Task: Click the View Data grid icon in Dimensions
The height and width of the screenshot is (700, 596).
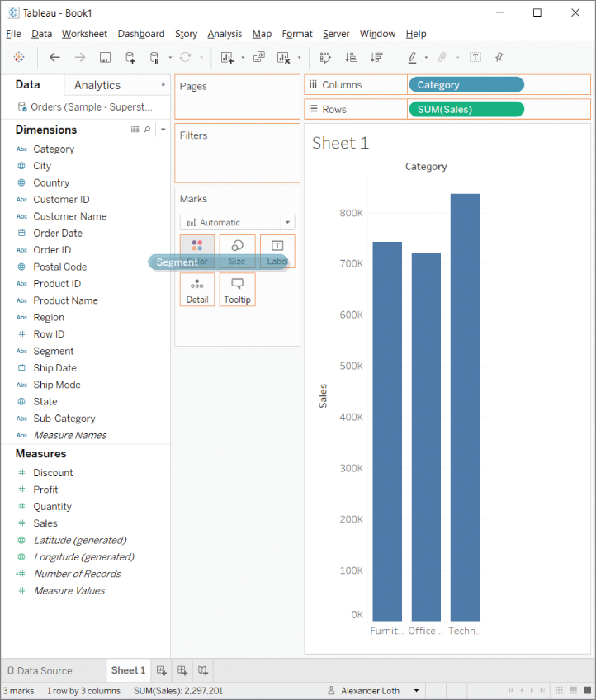Action: tap(135, 130)
